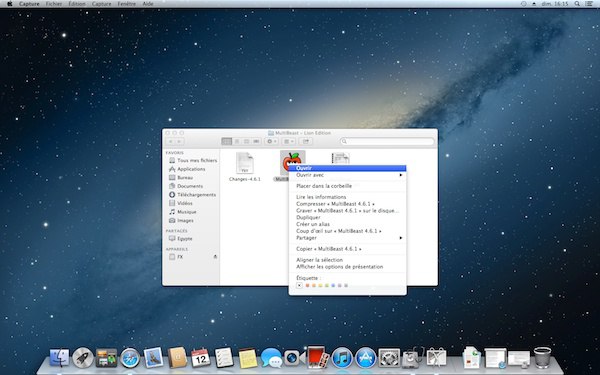Screen dimensions: 600x375
Task: Switch Finder to column view
Action: (246, 142)
